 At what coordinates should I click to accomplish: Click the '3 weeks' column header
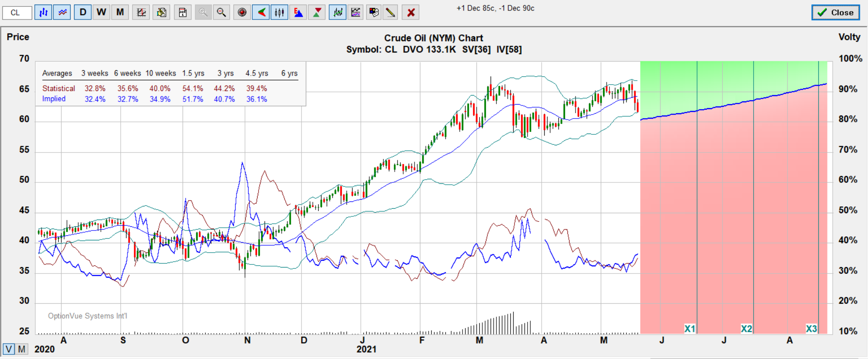(x=95, y=73)
